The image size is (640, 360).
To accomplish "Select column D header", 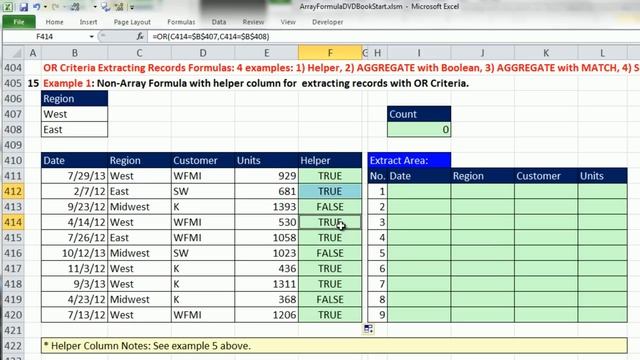I will click(203, 53).
